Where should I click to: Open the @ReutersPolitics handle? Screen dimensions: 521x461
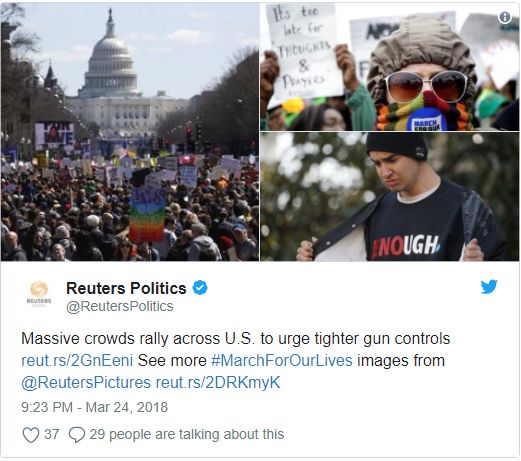(120, 306)
